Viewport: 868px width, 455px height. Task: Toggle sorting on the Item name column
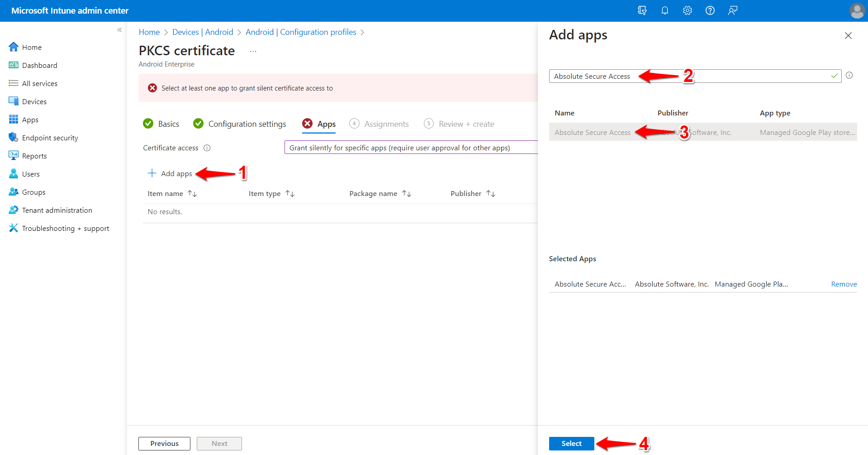pos(192,193)
